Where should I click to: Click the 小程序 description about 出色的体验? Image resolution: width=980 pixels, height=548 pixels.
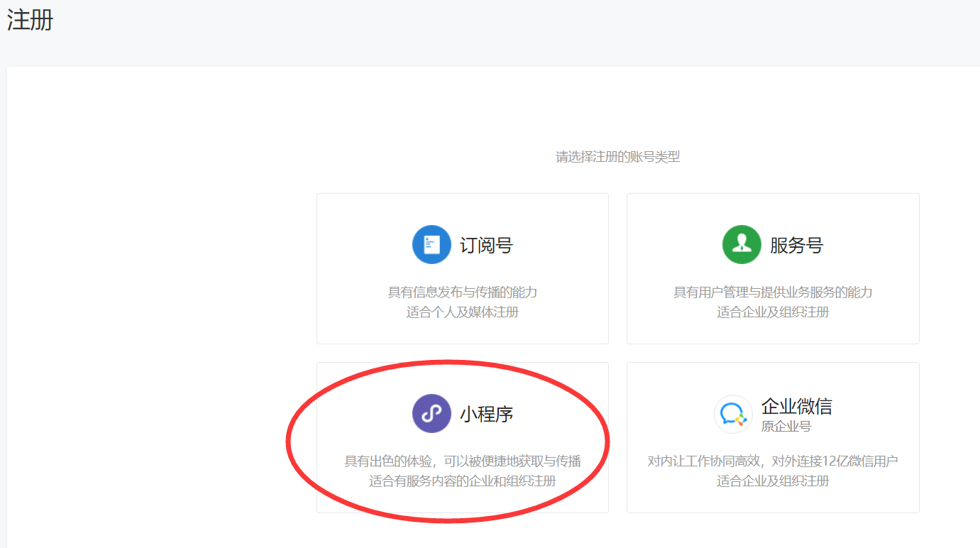click(462, 461)
